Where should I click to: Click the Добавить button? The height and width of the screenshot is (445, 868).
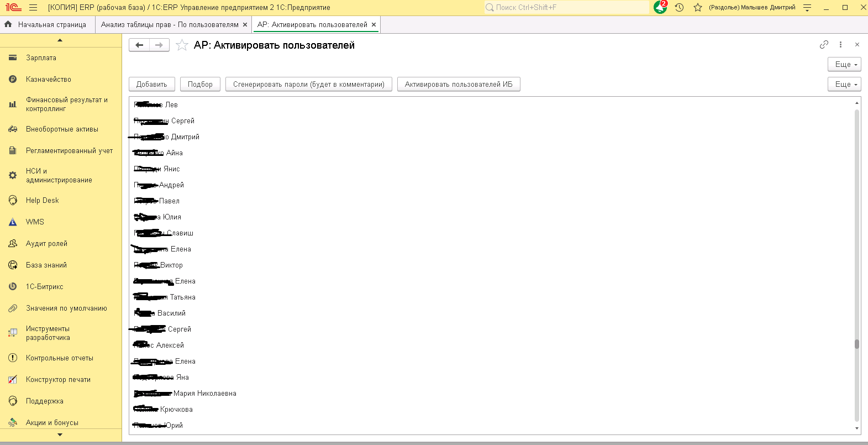152,84
